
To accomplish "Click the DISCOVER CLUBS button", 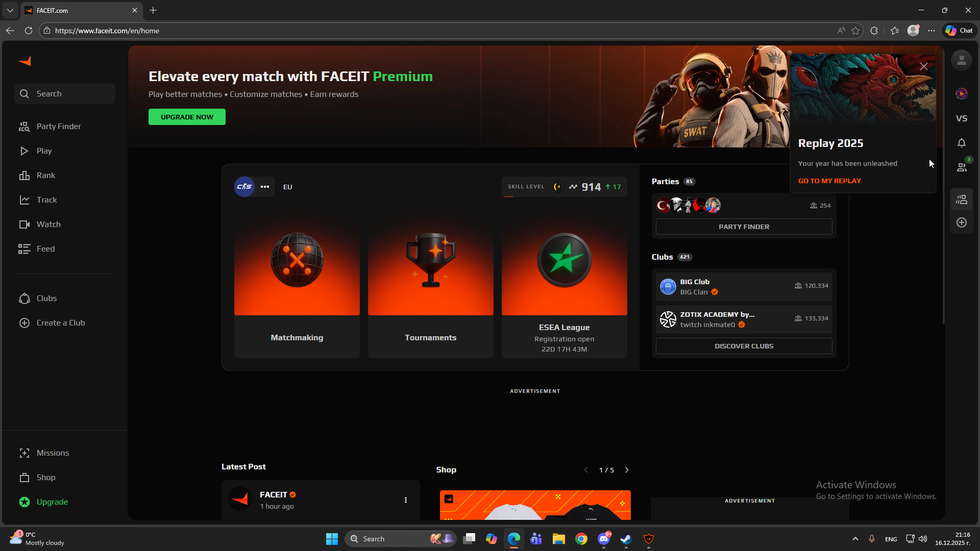I will click(x=744, y=346).
